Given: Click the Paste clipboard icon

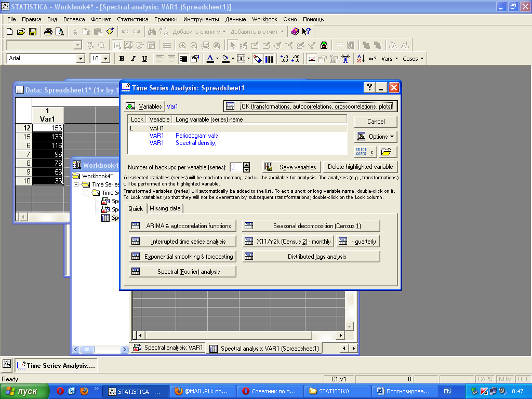Looking at the screenshot, I should point(98,32).
